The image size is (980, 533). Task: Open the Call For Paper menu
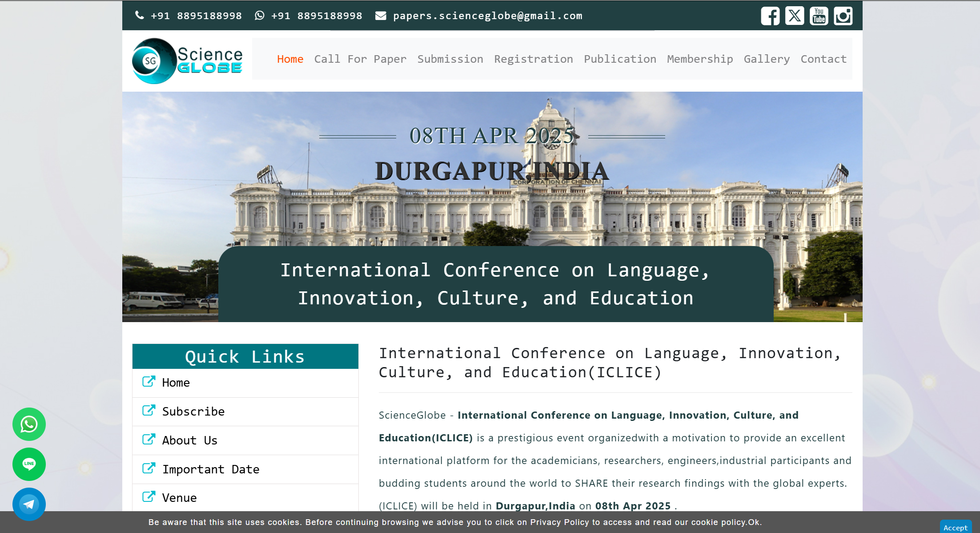point(360,59)
